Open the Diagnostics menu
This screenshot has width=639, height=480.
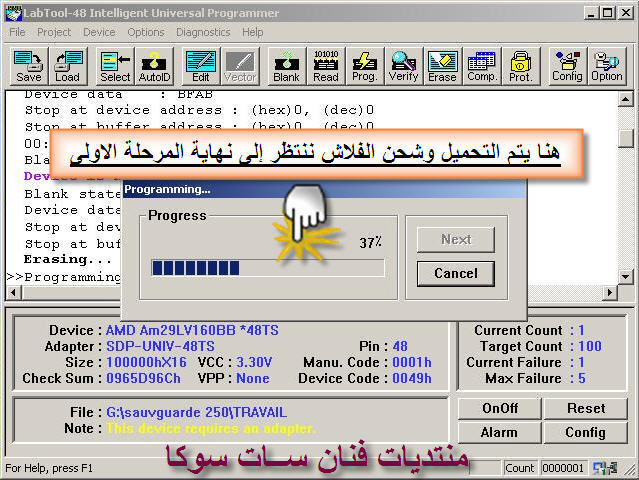click(203, 32)
